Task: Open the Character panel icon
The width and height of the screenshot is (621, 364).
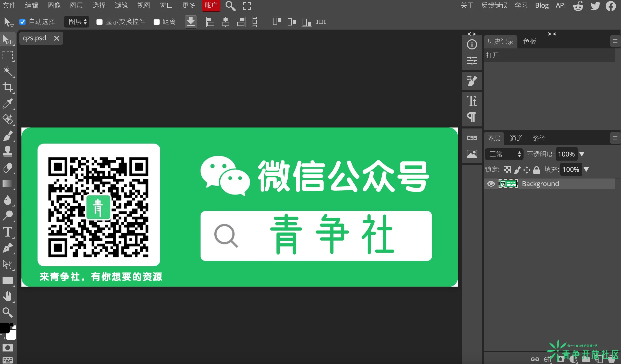Action: tap(472, 101)
